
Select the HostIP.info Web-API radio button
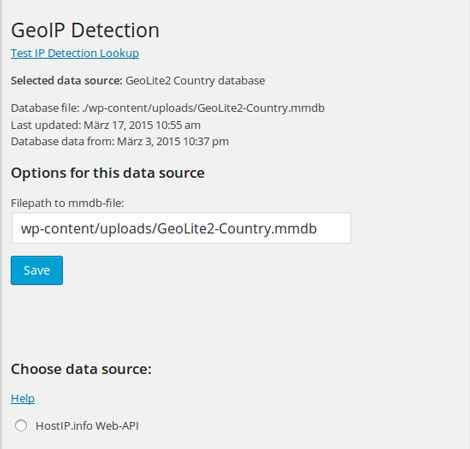click(x=21, y=426)
